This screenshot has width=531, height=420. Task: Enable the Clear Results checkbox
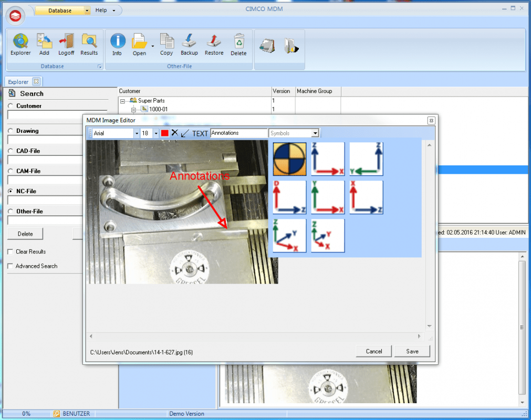(x=9, y=251)
